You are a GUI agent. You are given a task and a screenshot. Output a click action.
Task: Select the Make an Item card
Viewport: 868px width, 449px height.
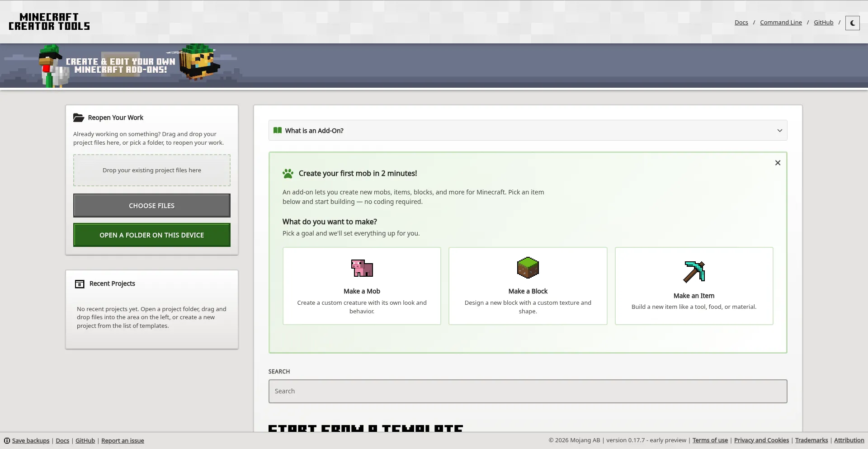coord(694,286)
